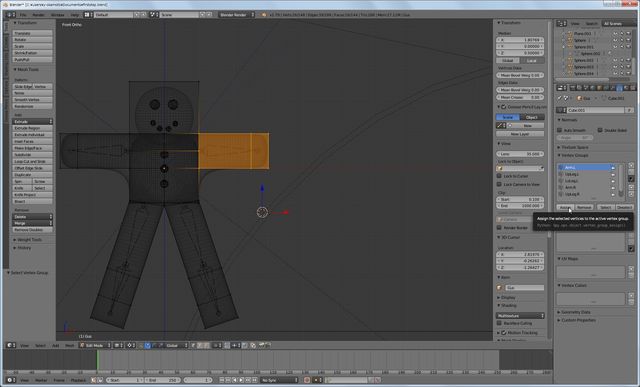Toggle visibility eye for Plane.001 in outliner
The width and height of the screenshot is (640, 387).
tap(615, 34)
